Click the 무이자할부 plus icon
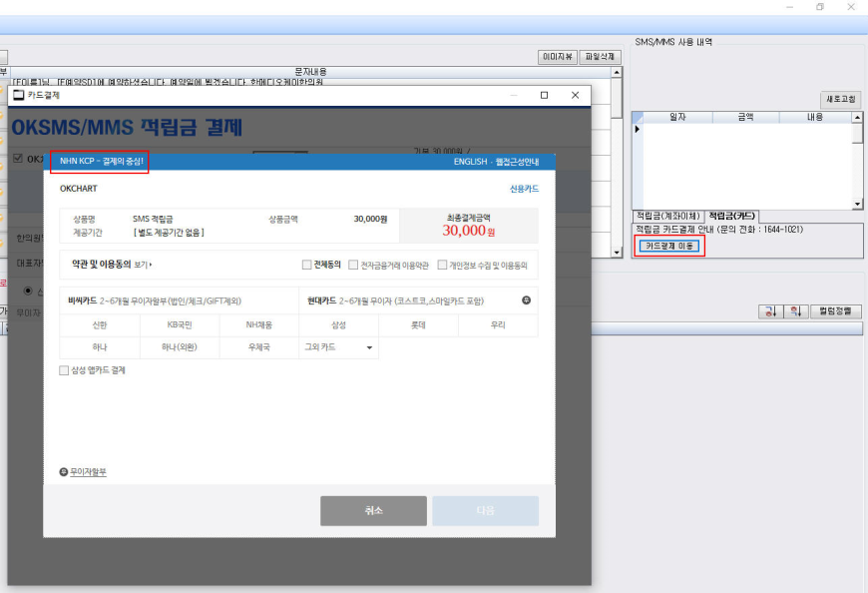The image size is (868, 593). 64,472
